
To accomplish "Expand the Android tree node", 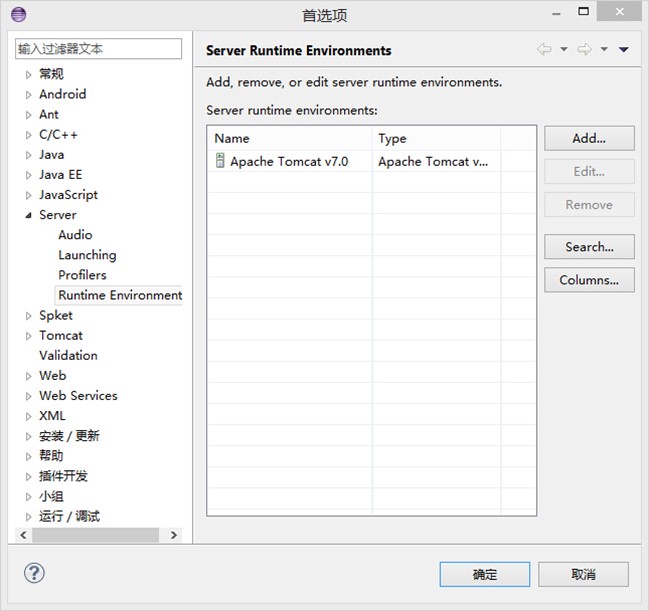I will pyautogui.click(x=28, y=95).
